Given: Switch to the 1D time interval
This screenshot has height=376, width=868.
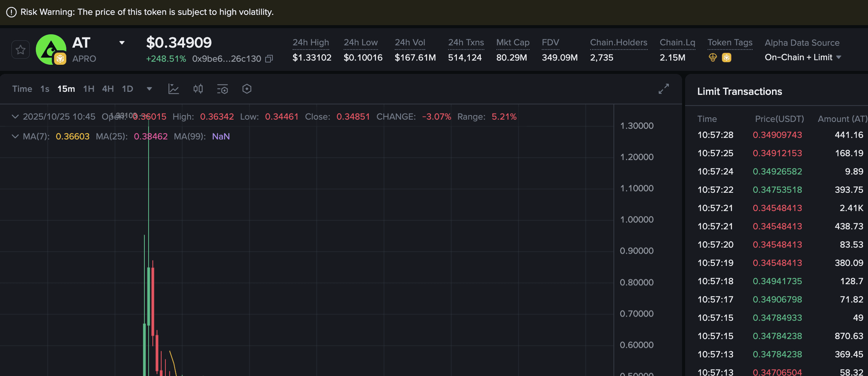Looking at the screenshot, I should tap(128, 89).
